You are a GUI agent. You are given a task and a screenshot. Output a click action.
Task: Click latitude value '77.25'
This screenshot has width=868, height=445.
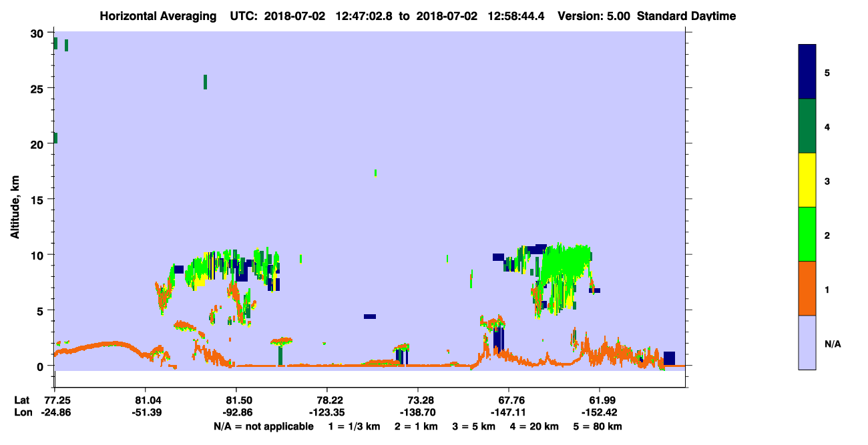57,400
